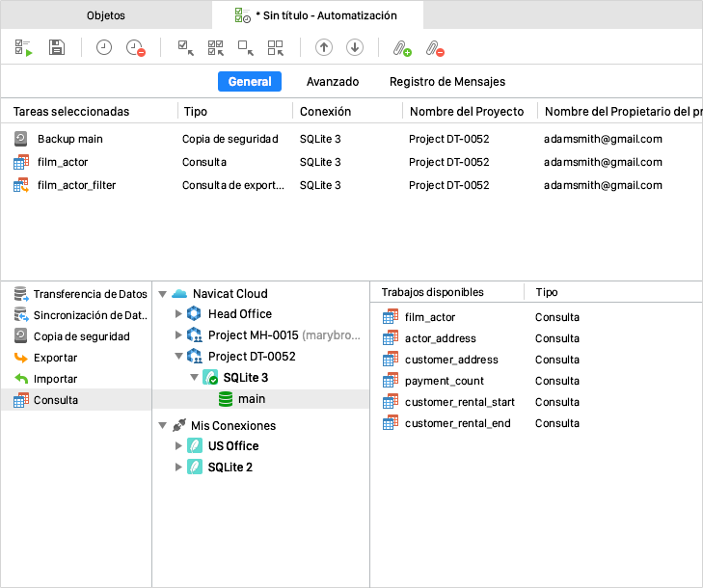Select the film_actor_filter task row

pos(351,185)
